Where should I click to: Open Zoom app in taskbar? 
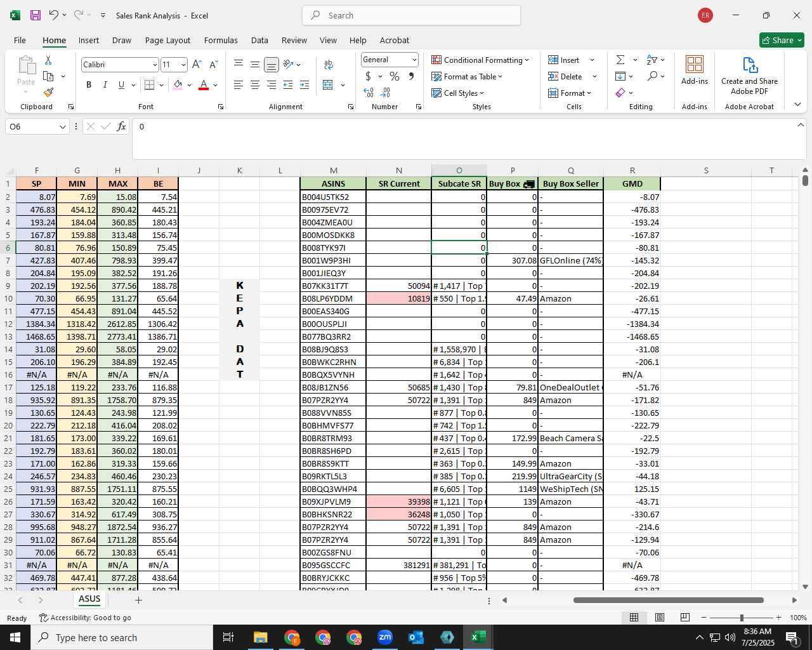385,637
